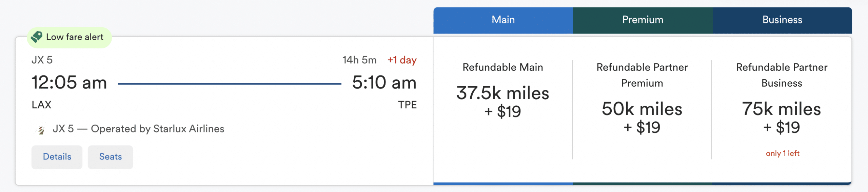Click the 12:05 am departure time

69,83
